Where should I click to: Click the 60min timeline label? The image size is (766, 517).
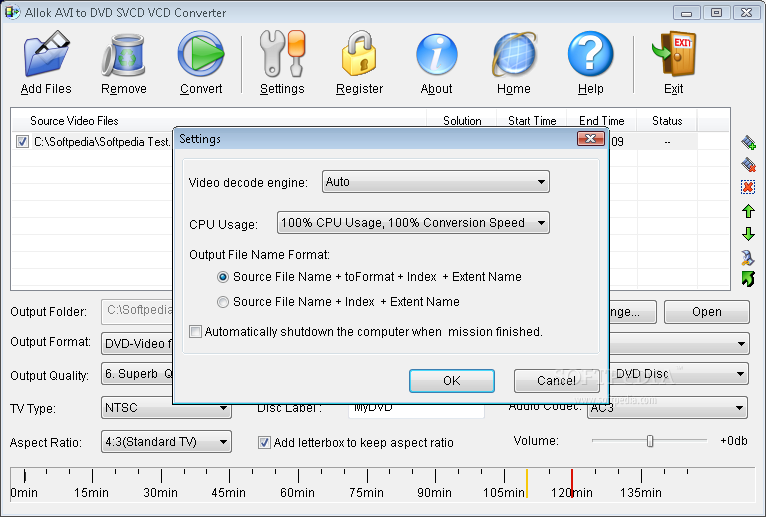point(297,493)
